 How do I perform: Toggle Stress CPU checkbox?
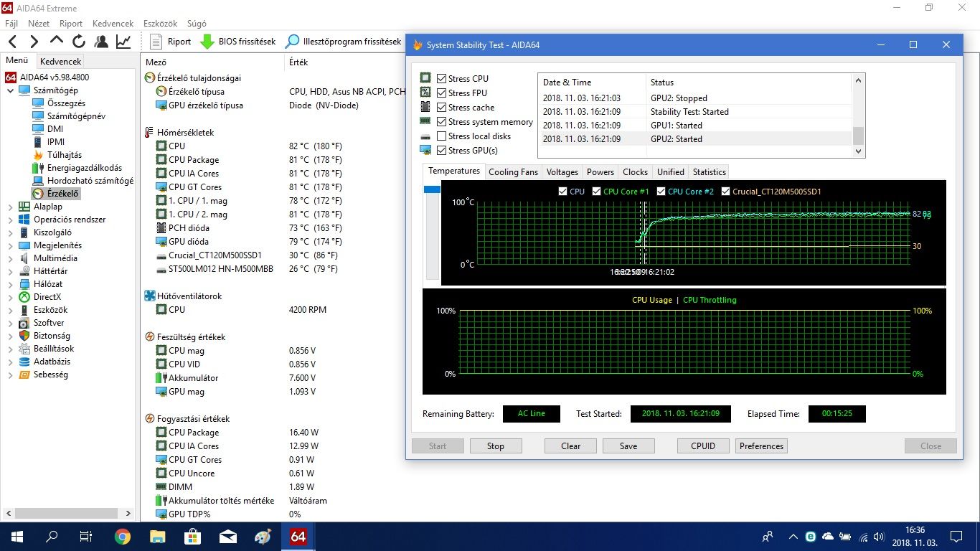pyautogui.click(x=442, y=79)
